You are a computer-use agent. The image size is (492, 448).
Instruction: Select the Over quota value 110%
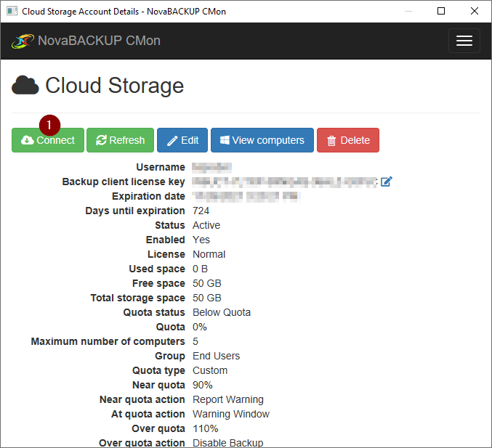205,428
